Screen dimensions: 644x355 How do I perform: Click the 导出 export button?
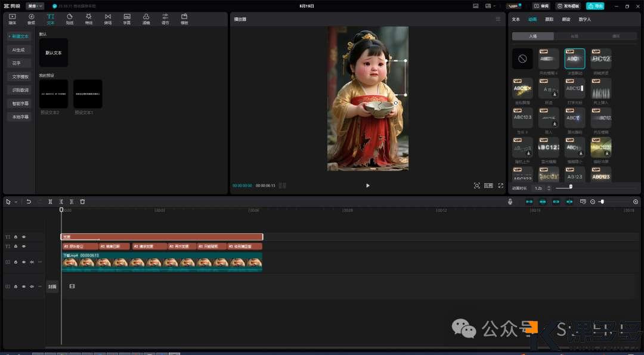[x=595, y=6]
